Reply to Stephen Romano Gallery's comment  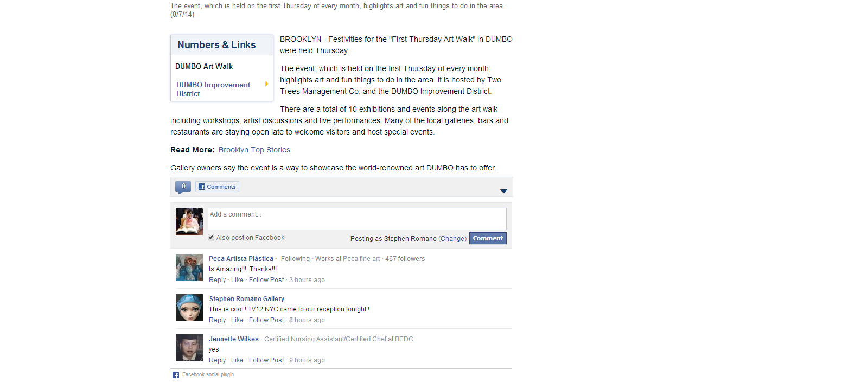pos(217,320)
